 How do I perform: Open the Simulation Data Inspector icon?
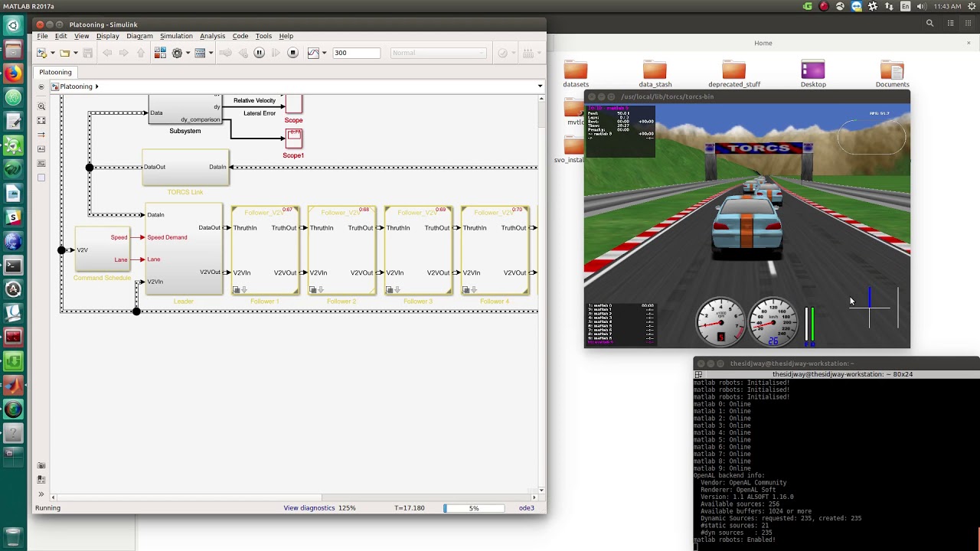point(313,53)
